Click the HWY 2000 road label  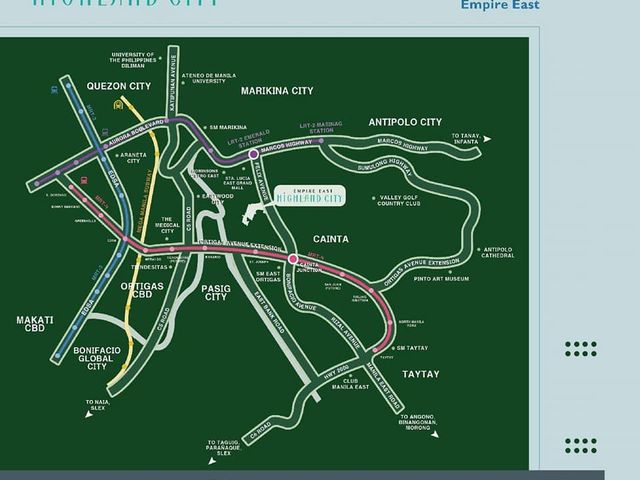click(336, 372)
